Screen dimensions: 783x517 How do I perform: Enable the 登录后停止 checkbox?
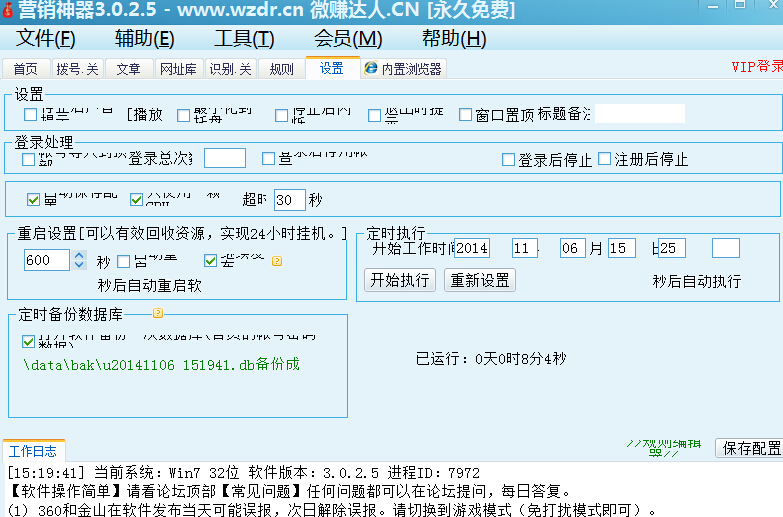[508, 159]
